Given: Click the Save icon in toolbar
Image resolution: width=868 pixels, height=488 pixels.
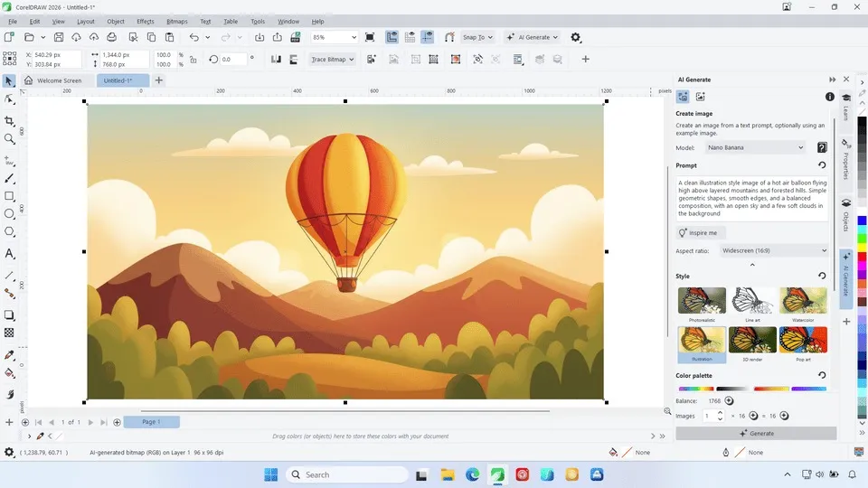Looking at the screenshot, I should (x=59, y=37).
